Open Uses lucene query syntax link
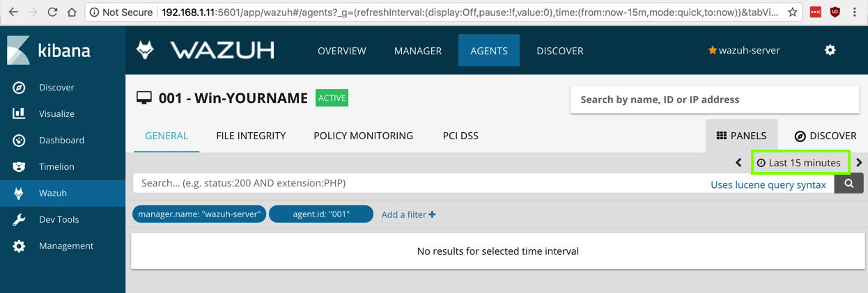Viewport: 868px width, 293px height. click(768, 184)
